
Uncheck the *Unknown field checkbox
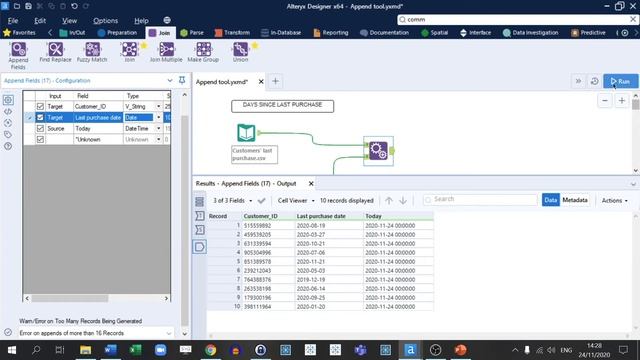coord(40,140)
